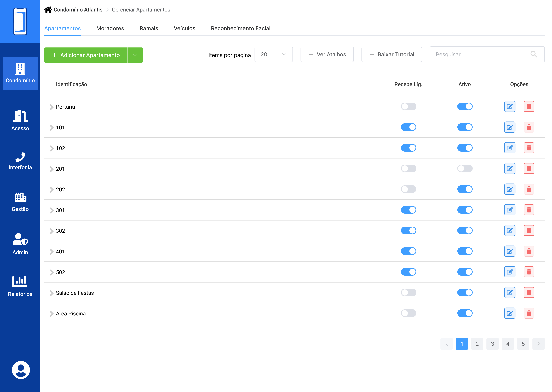Edit the Portaria apartment entry

(509, 107)
